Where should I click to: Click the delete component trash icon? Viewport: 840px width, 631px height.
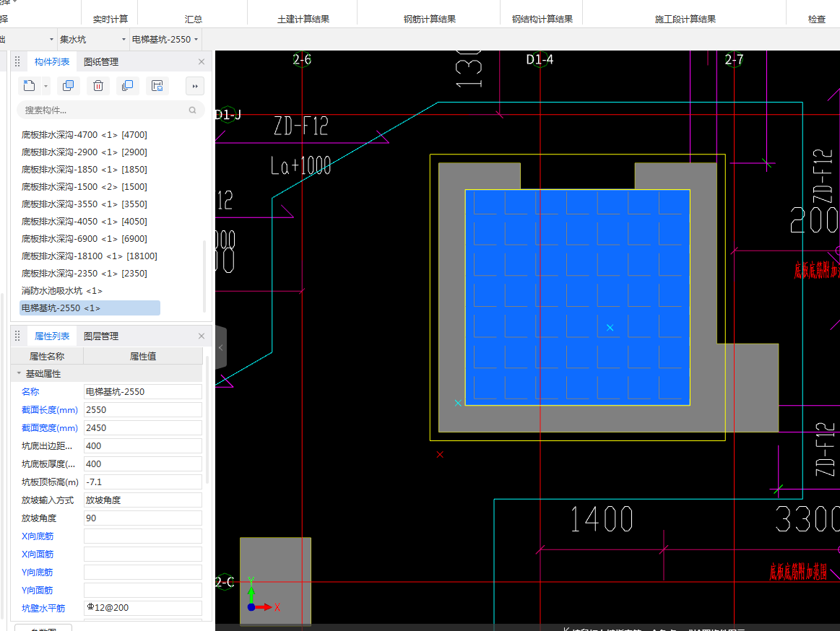98,86
